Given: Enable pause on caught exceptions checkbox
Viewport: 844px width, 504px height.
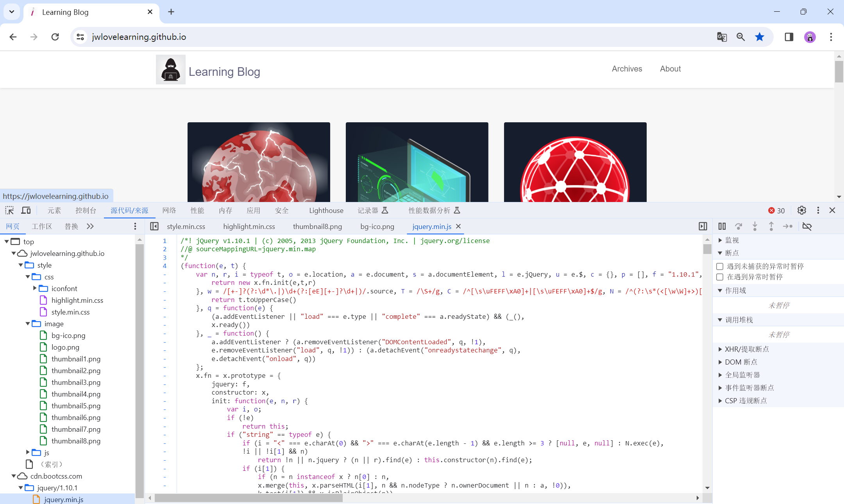Looking at the screenshot, I should pyautogui.click(x=720, y=277).
